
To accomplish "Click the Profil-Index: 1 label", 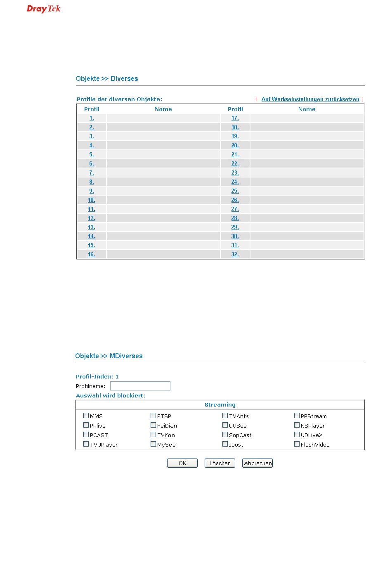I will pos(97,377).
